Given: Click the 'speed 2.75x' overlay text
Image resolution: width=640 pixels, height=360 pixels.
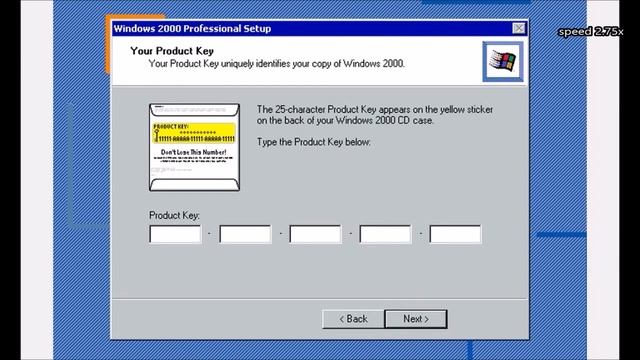Looking at the screenshot, I should click(x=591, y=31).
